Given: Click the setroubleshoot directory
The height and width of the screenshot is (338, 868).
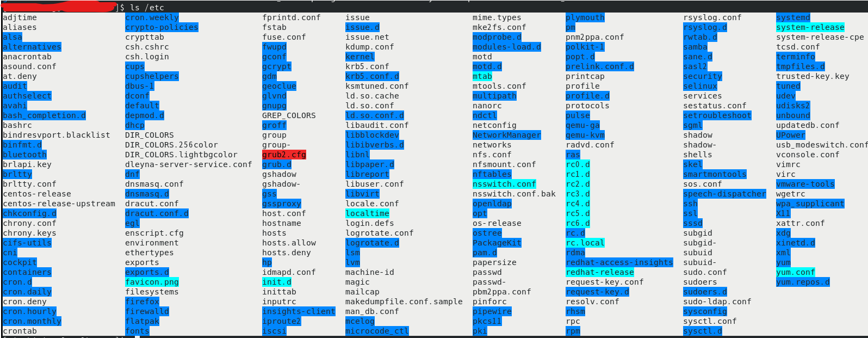Looking at the screenshot, I should click(717, 115).
